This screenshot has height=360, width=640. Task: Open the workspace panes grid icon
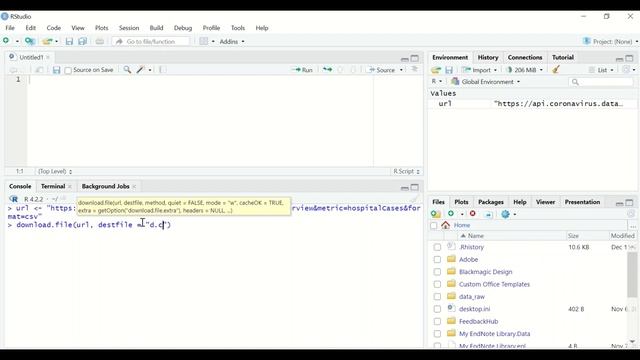[x=204, y=41]
